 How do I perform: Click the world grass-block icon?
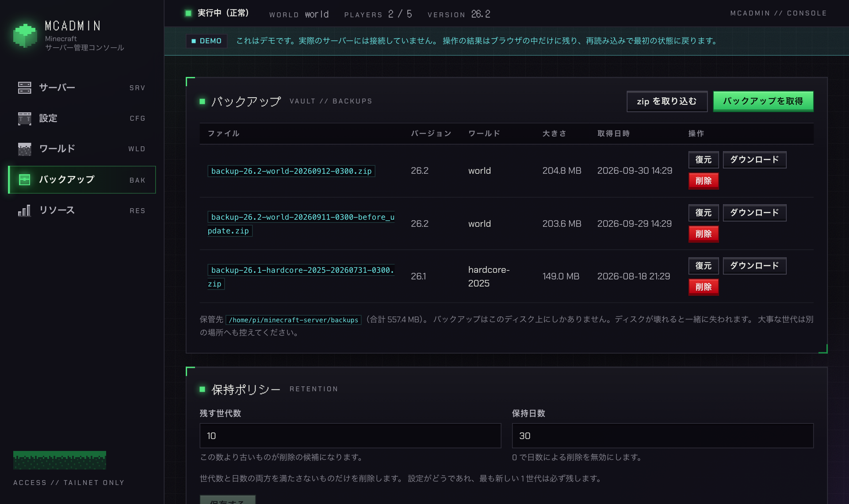point(25,149)
